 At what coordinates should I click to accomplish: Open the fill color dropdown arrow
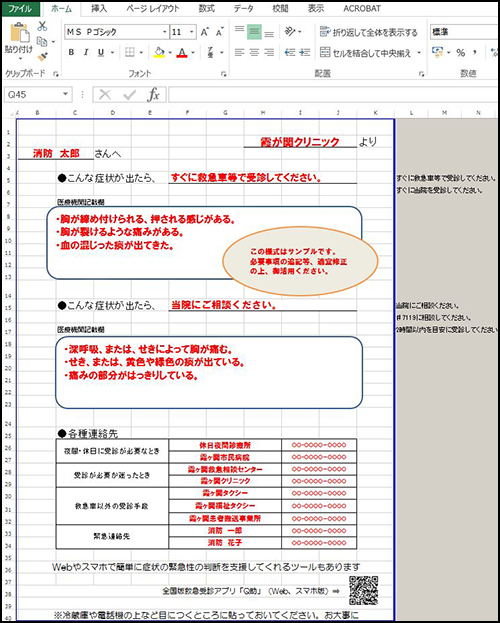click(170, 52)
